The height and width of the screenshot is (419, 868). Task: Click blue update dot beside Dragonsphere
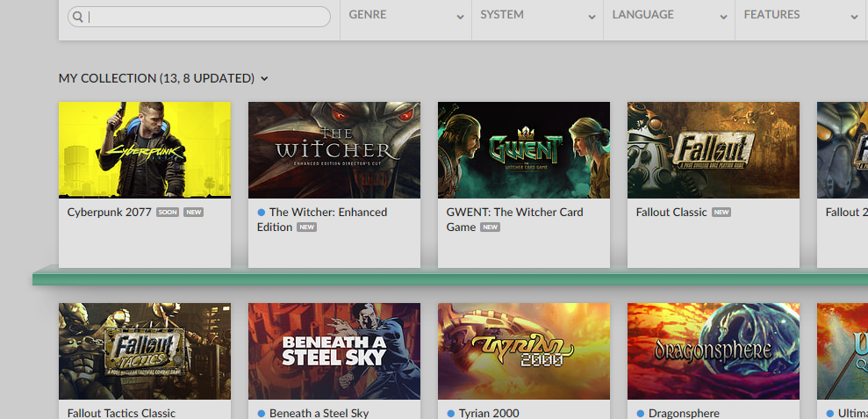pos(641,414)
